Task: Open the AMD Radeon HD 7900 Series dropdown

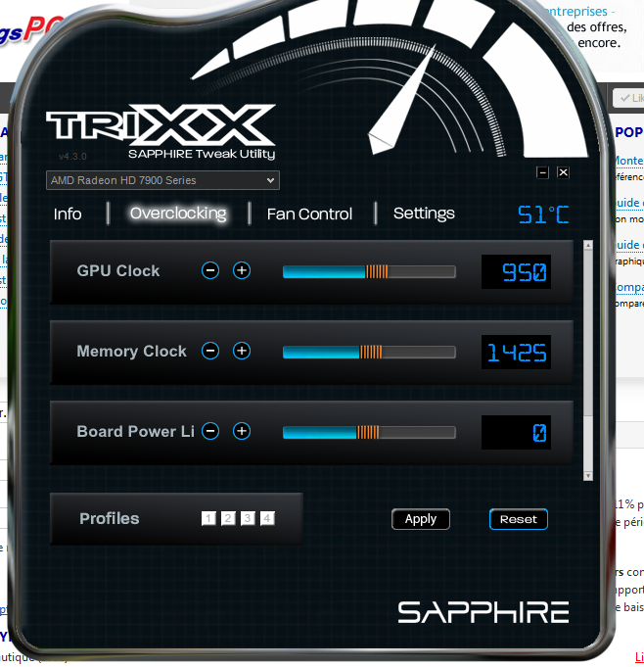Action: pyautogui.click(x=162, y=180)
